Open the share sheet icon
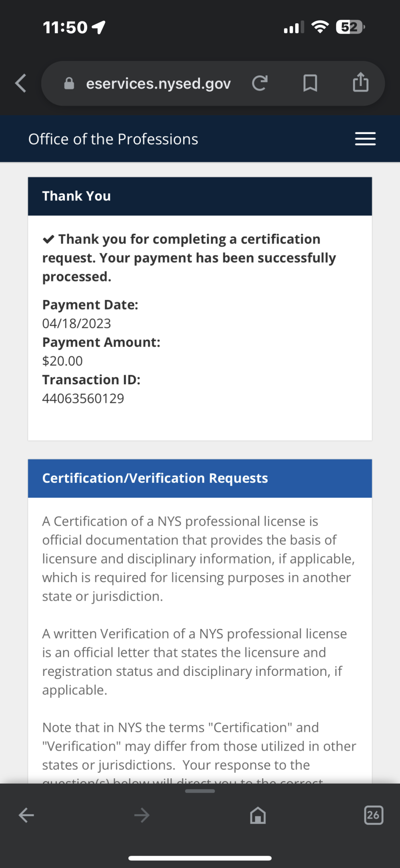Image resolution: width=400 pixels, height=868 pixels. click(360, 82)
